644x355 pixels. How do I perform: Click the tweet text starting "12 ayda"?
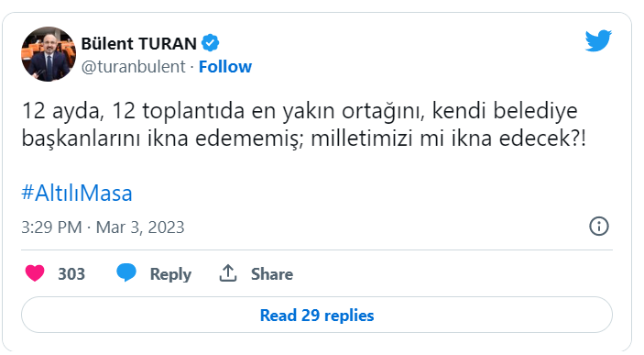pos(304,124)
